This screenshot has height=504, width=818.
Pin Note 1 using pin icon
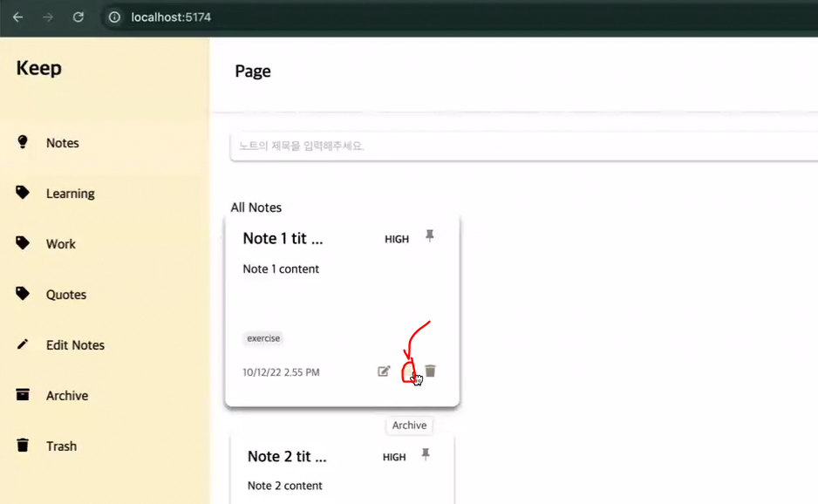(x=429, y=236)
